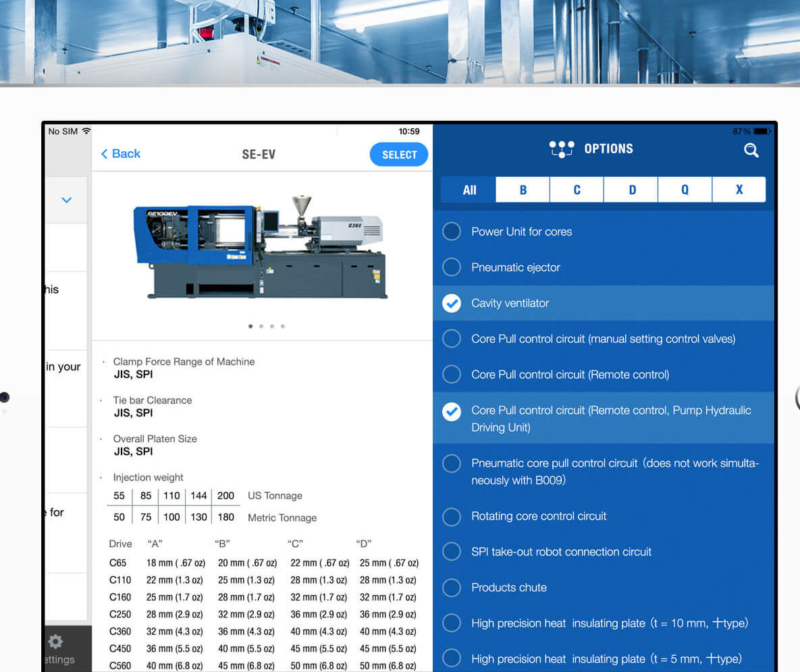800x672 pixels.
Task: Enable the Power Unit for cores option
Action: pos(452,232)
